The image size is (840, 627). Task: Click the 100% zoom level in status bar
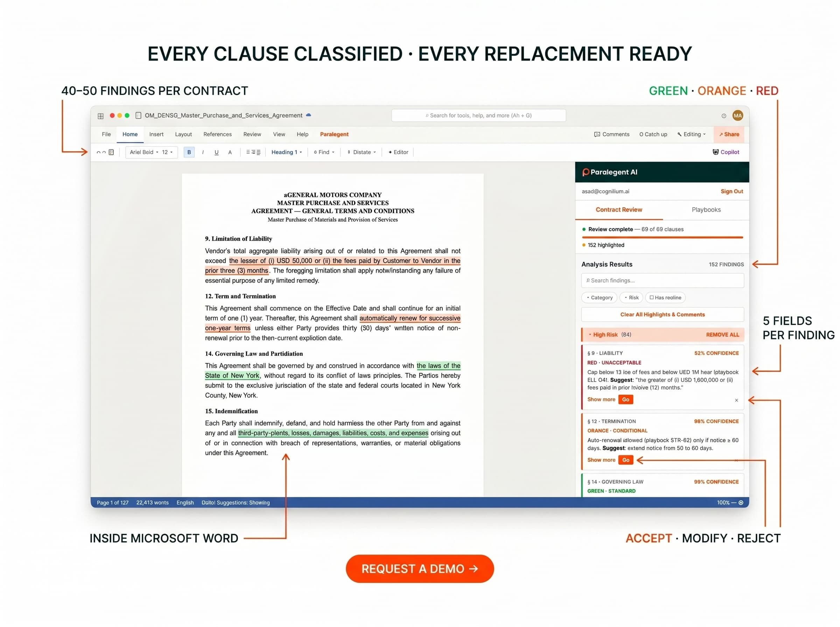click(723, 502)
